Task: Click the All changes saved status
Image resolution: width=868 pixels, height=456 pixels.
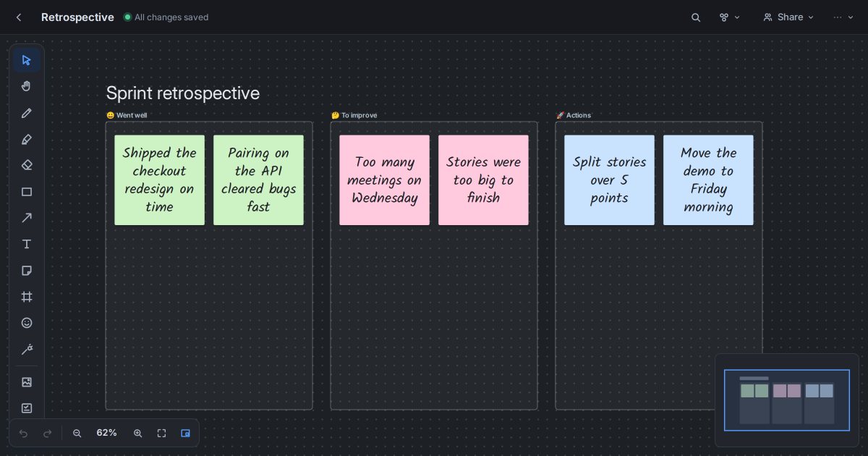Action: [166, 17]
